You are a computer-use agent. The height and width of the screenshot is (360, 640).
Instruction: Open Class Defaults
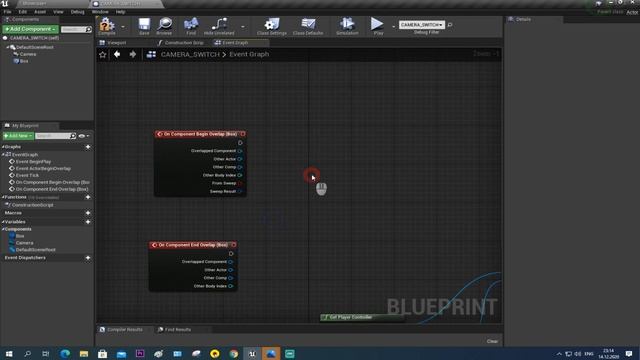(x=308, y=26)
